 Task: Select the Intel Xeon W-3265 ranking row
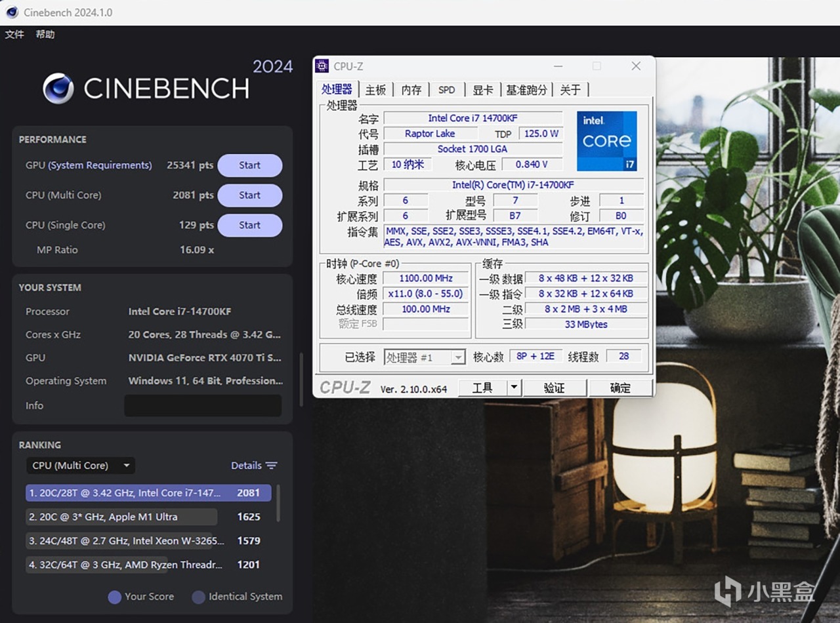tap(148, 541)
